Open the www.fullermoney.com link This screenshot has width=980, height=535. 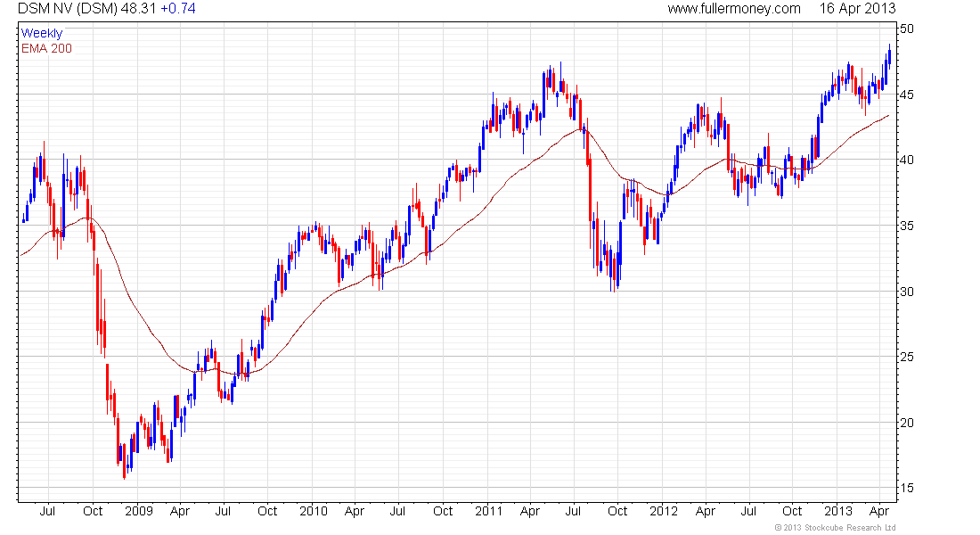coord(734,9)
